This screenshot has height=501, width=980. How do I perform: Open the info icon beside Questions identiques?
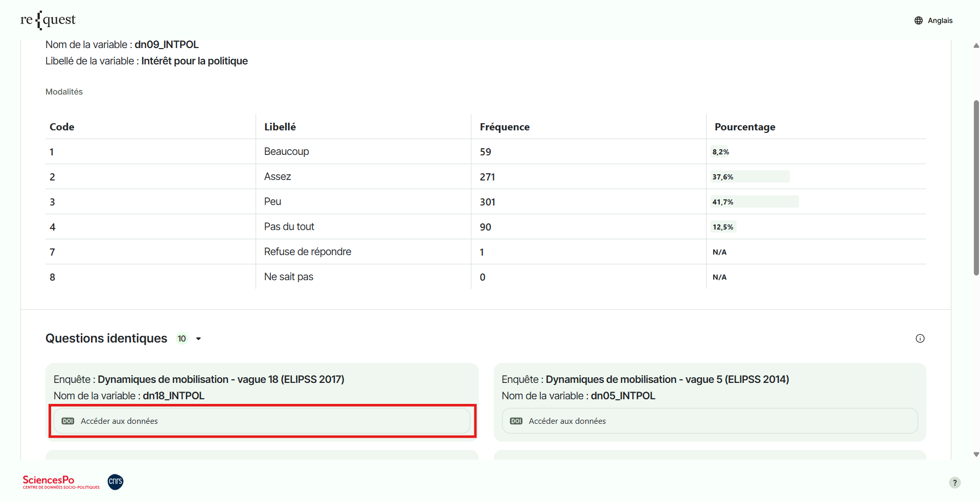click(920, 338)
